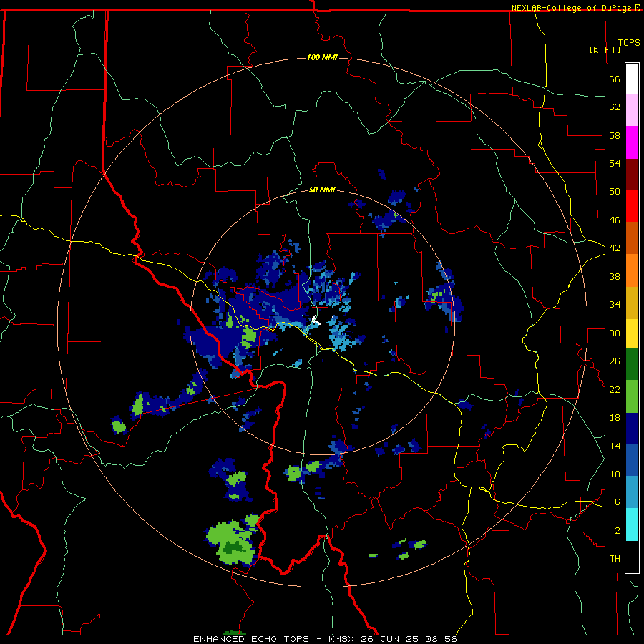Click the white swatch in the tops legend
Image resolution: width=644 pixels, height=644 pixels.
tap(632, 79)
